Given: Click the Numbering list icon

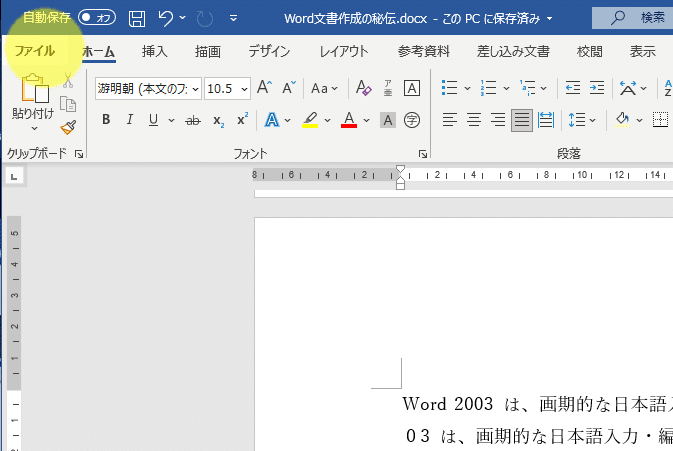Looking at the screenshot, I should 488,88.
